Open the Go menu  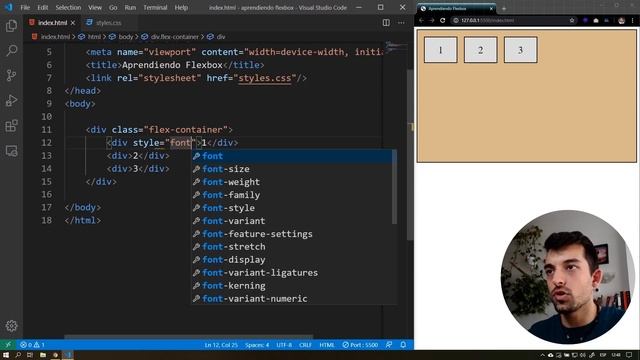pos(113,7)
